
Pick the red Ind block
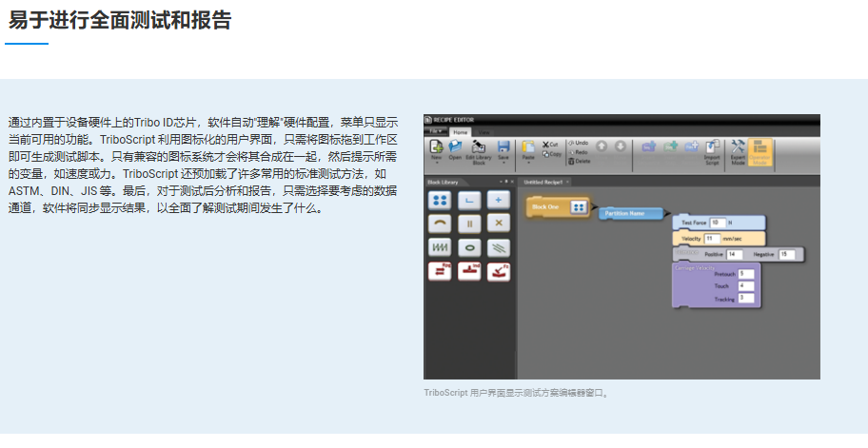(x=469, y=272)
